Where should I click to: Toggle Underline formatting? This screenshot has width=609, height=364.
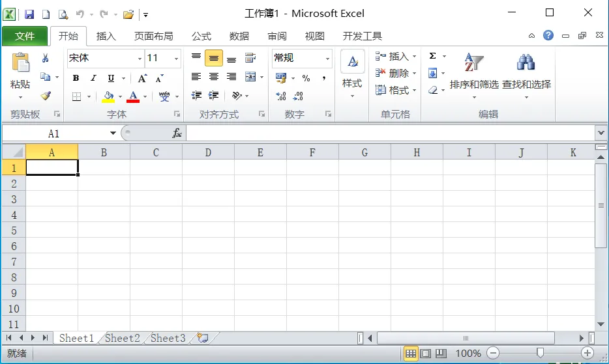pos(111,78)
